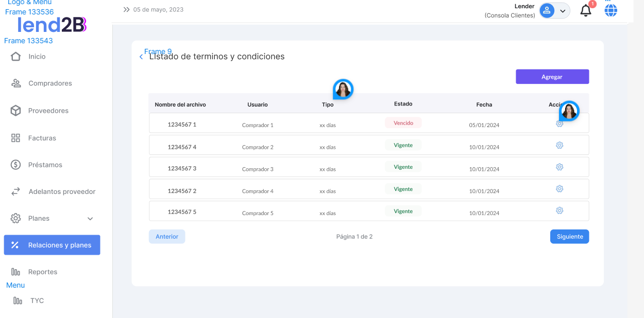Expand the Planes submenu chevron
Screen dimensions: 644x318
90,219
